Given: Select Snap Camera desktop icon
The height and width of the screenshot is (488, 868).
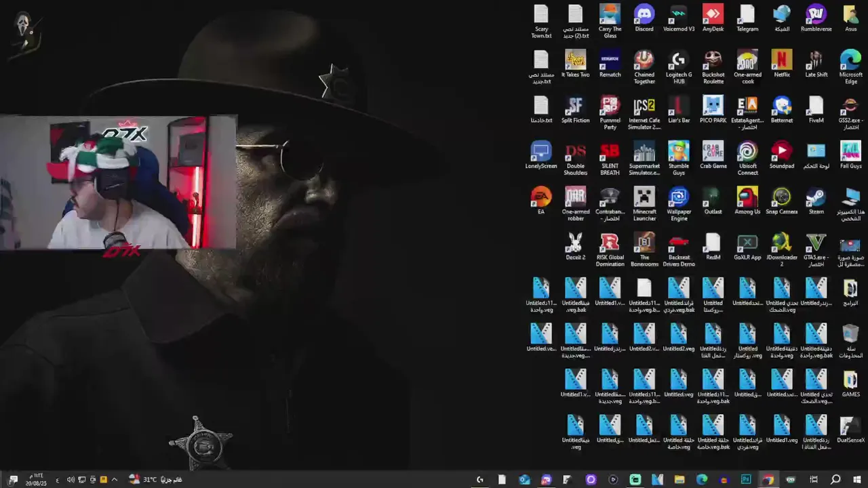Looking at the screenshot, I should click(x=782, y=201).
